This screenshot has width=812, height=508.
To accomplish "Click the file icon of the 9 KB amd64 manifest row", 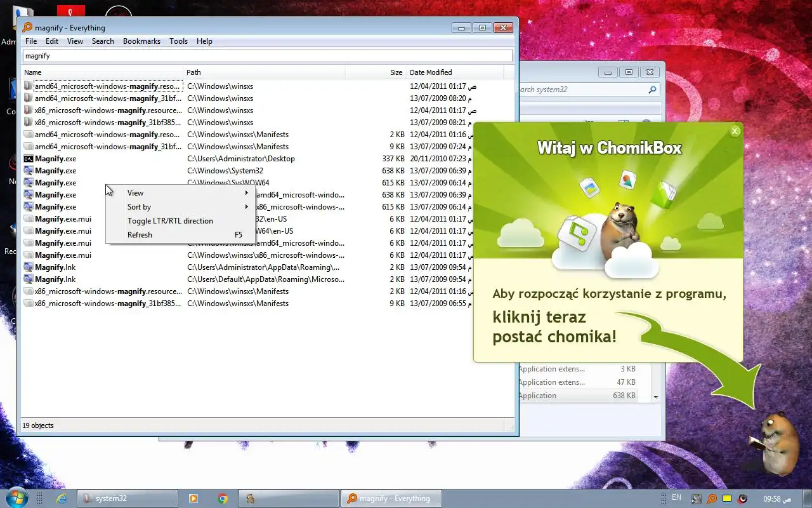I will tap(29, 147).
